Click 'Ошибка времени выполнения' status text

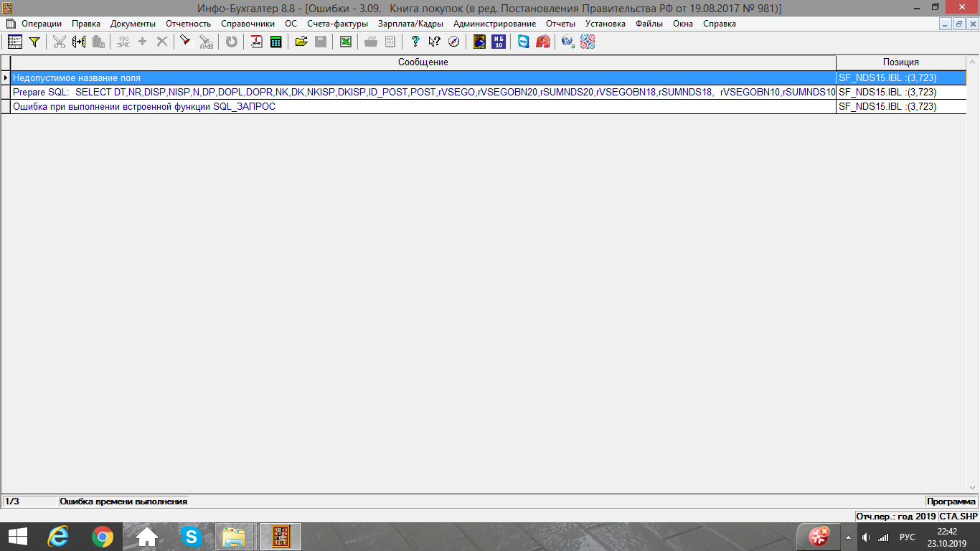(x=123, y=501)
